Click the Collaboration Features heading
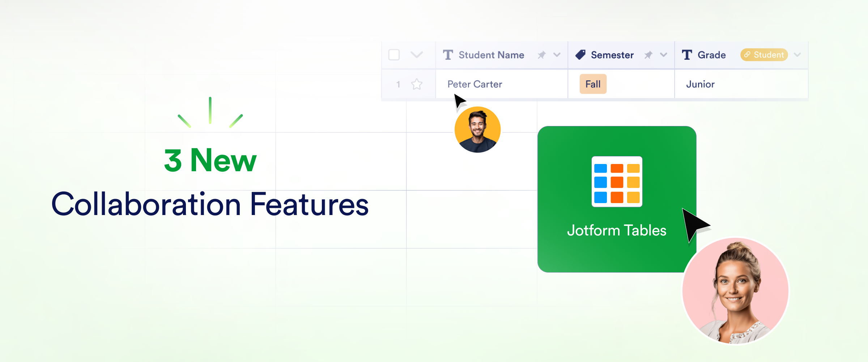The image size is (868, 362). [x=210, y=205]
